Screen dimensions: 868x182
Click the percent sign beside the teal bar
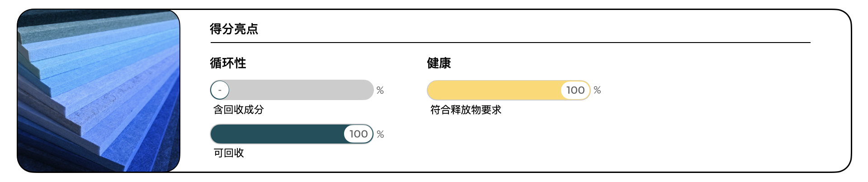click(380, 134)
